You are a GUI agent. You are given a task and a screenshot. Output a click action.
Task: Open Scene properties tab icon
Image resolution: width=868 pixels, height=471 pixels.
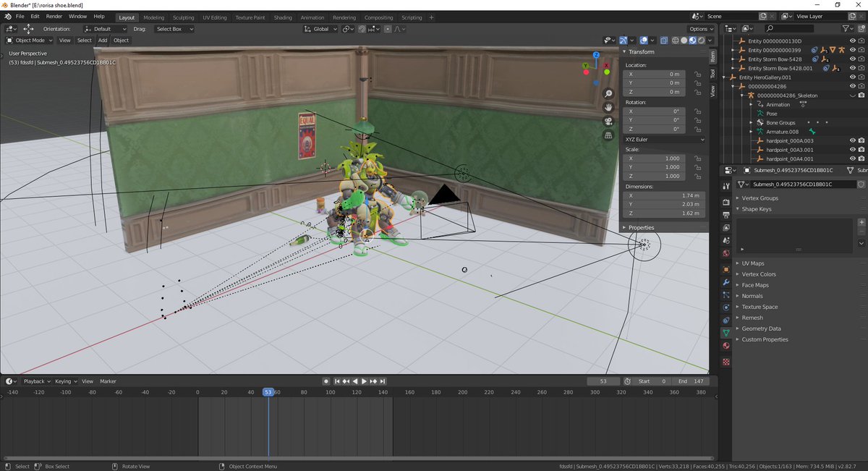[x=726, y=241]
